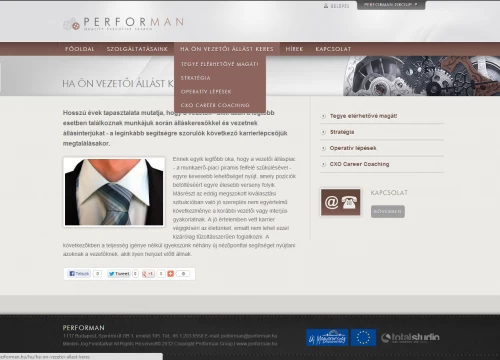Open sidebar link Tegye elérhetővé magát!

363,116
